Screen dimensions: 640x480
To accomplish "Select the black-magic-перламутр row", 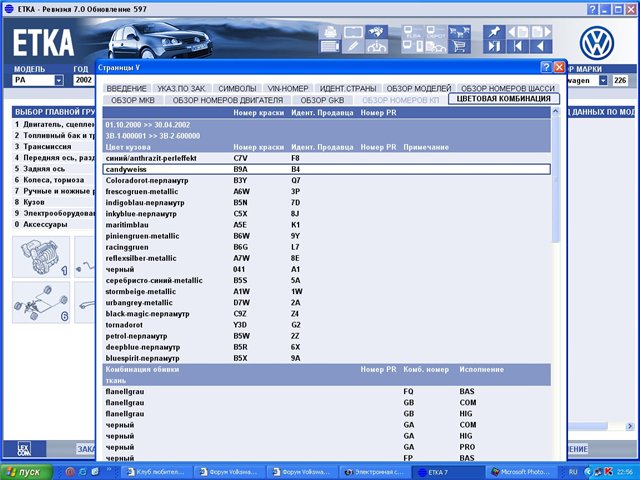I will tap(327, 314).
